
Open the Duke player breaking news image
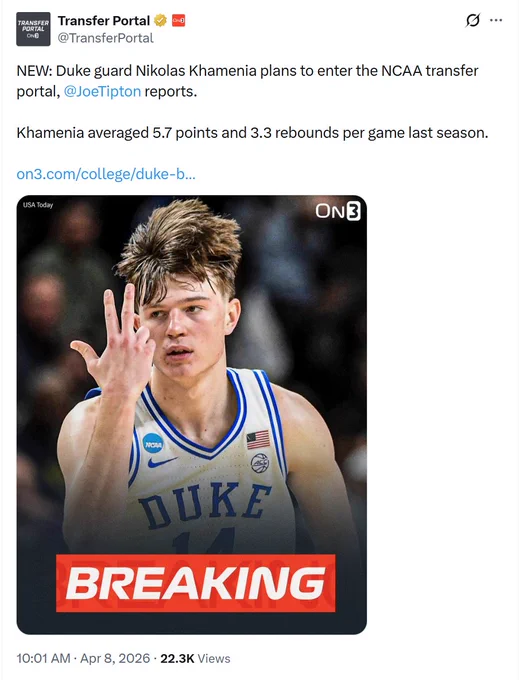point(192,415)
